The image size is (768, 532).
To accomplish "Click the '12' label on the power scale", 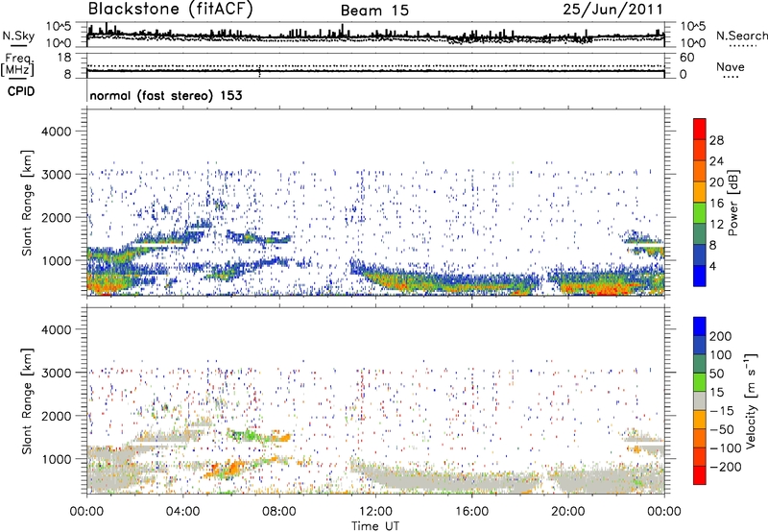I will click(716, 225).
